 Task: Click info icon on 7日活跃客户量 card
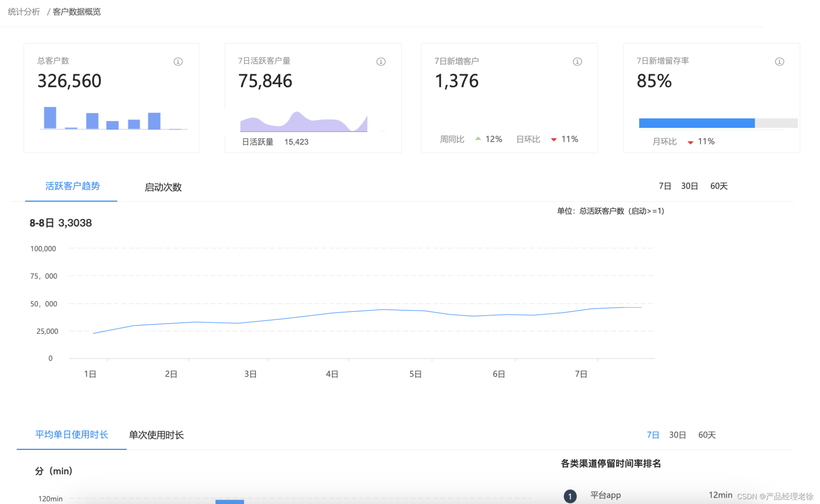point(381,62)
